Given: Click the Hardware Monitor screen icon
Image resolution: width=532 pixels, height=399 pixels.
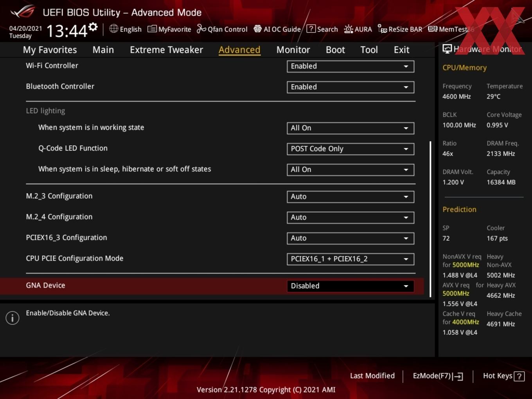Looking at the screenshot, I should point(447,49).
